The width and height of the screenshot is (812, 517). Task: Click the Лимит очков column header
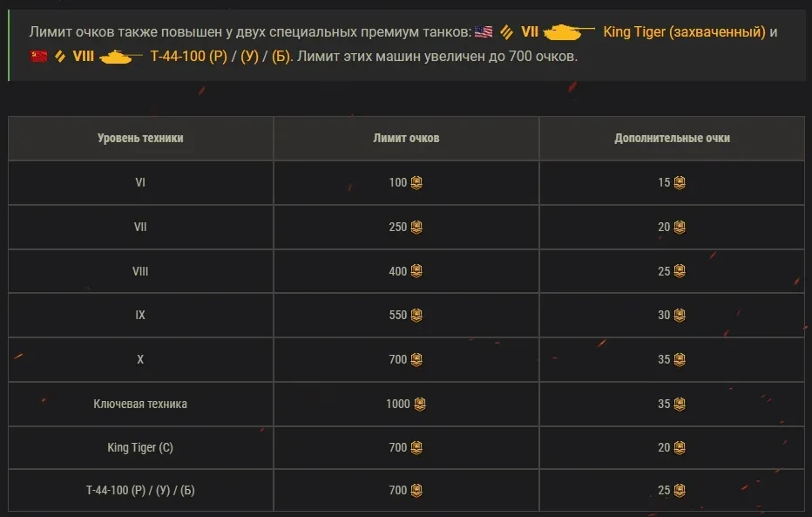[x=406, y=138]
